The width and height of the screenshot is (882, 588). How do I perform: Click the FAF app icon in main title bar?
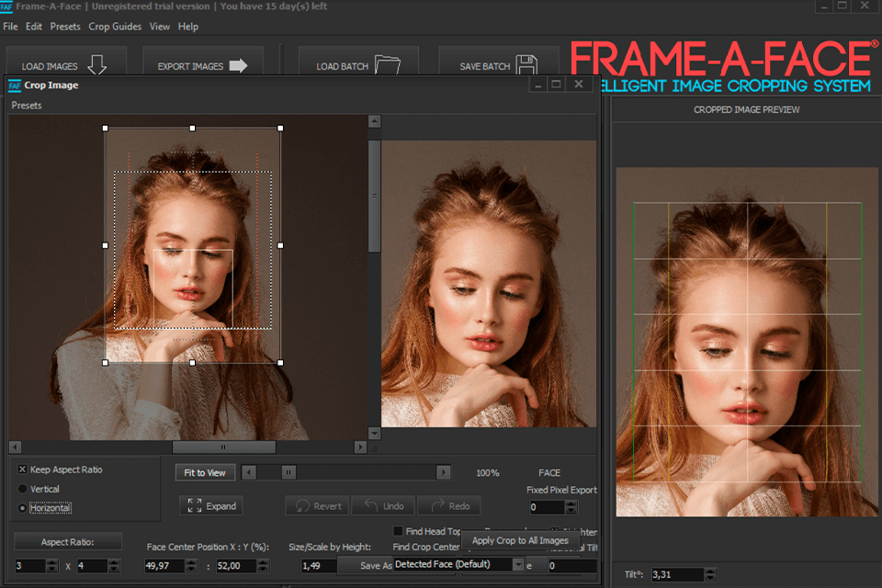coord(6,6)
